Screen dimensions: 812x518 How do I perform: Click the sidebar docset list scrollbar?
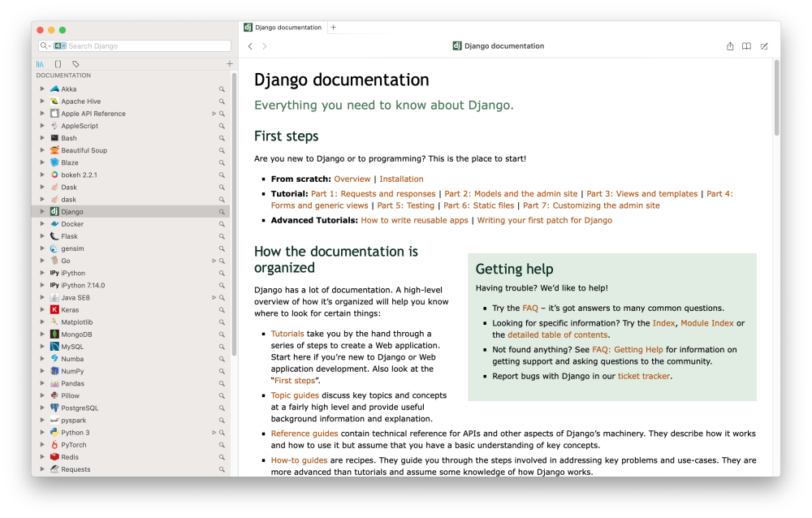tap(234, 215)
